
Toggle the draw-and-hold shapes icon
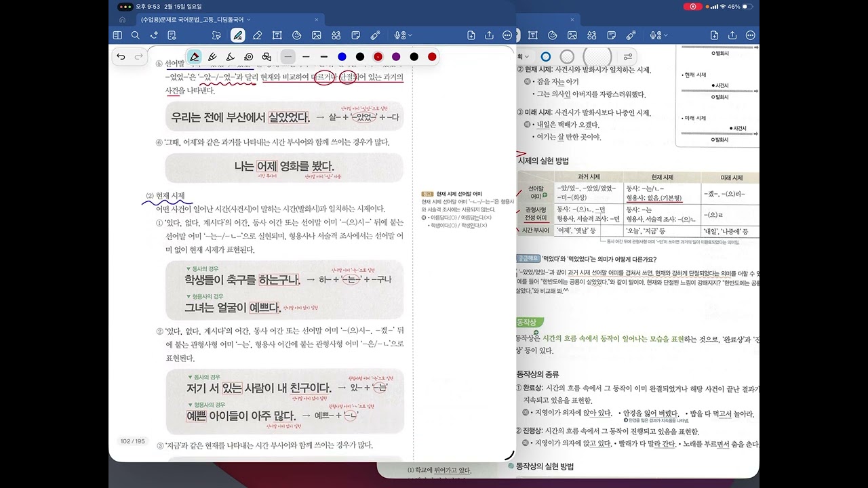267,57
